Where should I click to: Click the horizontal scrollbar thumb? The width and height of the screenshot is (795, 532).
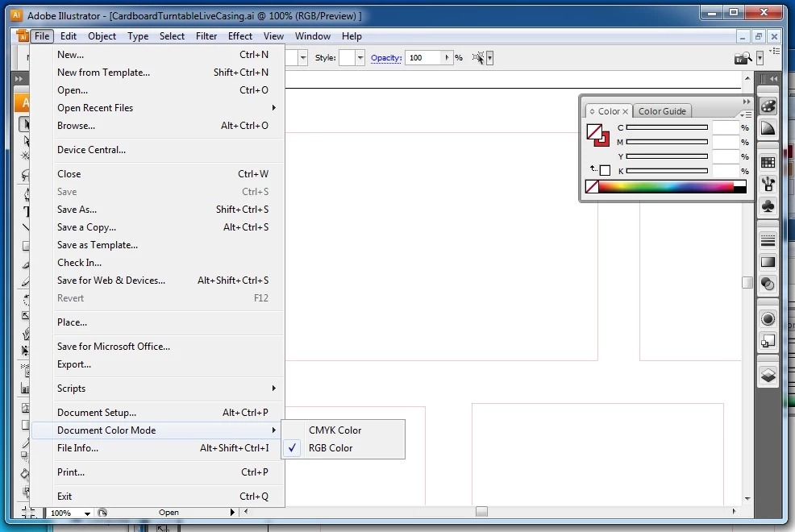(481, 512)
